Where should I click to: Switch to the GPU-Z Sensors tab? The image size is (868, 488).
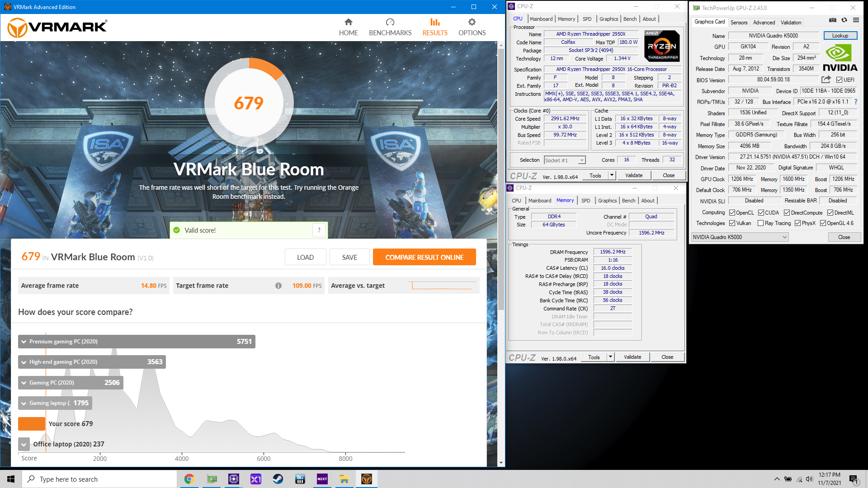pyautogui.click(x=739, y=23)
